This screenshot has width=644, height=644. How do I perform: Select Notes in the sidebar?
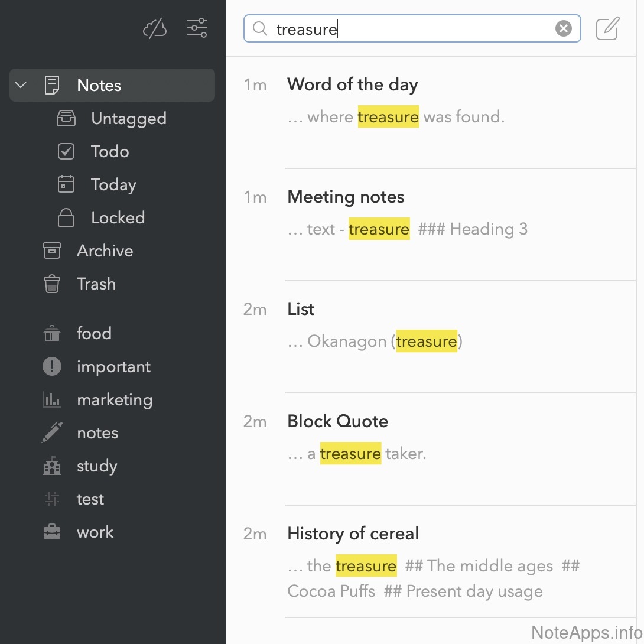click(x=99, y=85)
